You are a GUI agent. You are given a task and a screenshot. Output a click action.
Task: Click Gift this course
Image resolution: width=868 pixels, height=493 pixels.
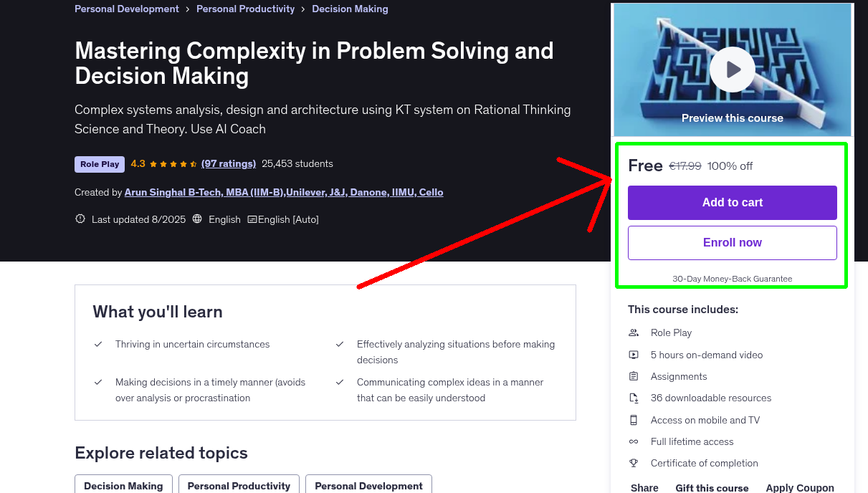(x=712, y=487)
